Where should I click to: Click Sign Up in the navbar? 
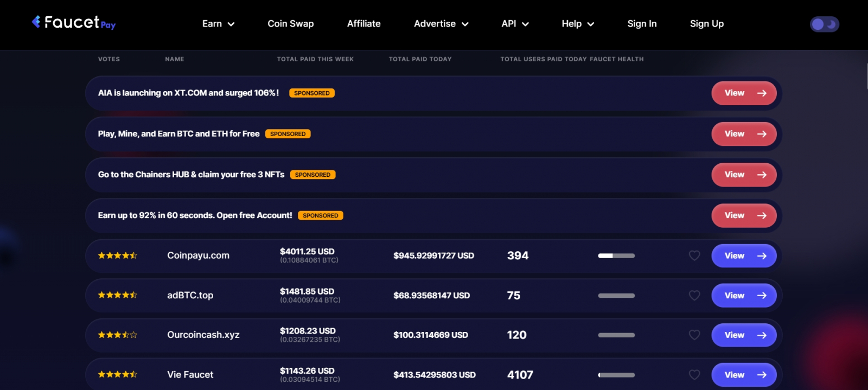point(706,24)
